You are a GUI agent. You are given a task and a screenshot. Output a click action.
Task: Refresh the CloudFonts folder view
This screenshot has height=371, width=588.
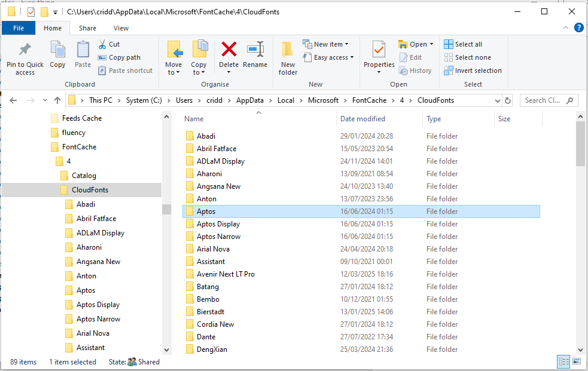pyautogui.click(x=508, y=100)
